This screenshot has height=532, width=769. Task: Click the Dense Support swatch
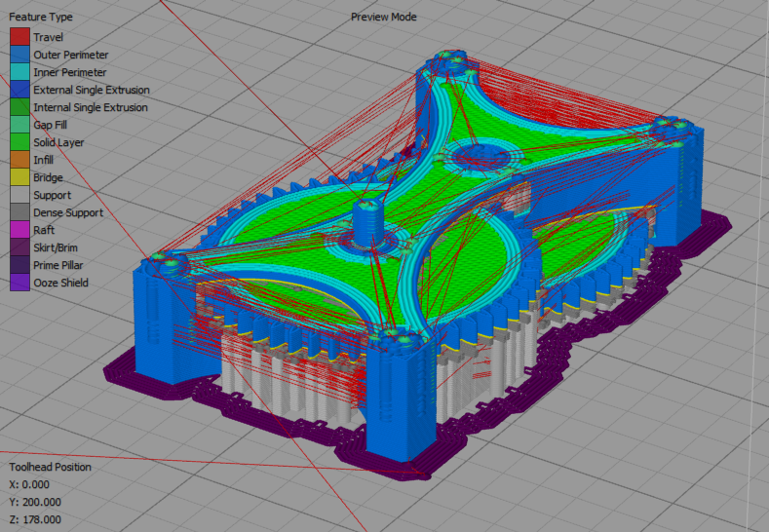point(19,212)
